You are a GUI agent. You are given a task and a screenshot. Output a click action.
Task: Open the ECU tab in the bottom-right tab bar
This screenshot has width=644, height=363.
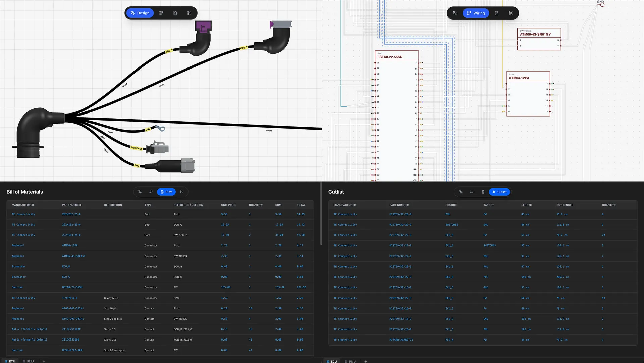coord(332,361)
